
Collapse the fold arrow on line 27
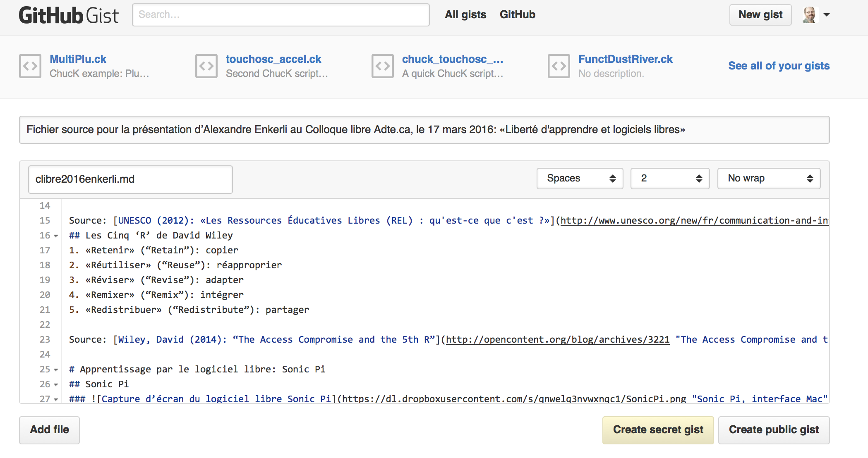(56, 399)
